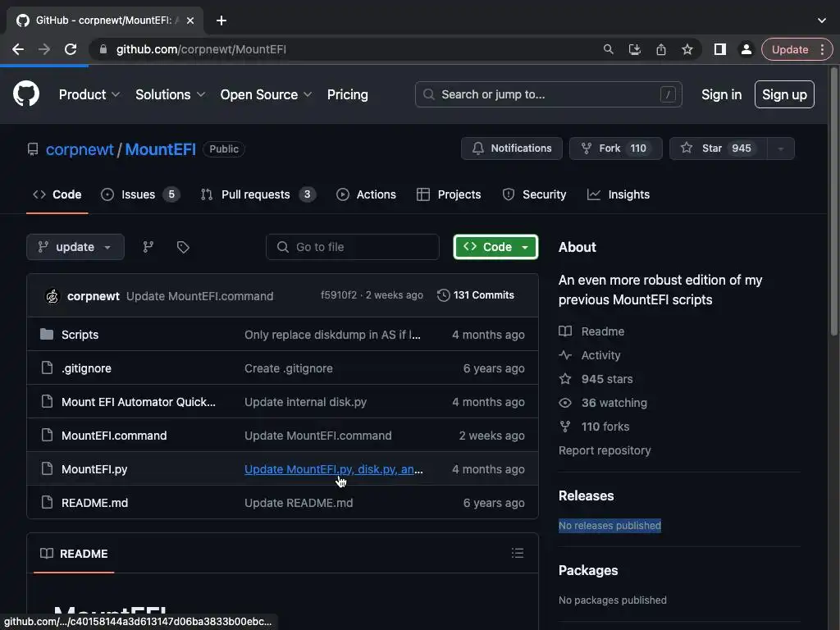Viewport: 840px width, 630px height.
Task: Open commit Update MountEFI.py, disk.py link
Action: [334, 469]
